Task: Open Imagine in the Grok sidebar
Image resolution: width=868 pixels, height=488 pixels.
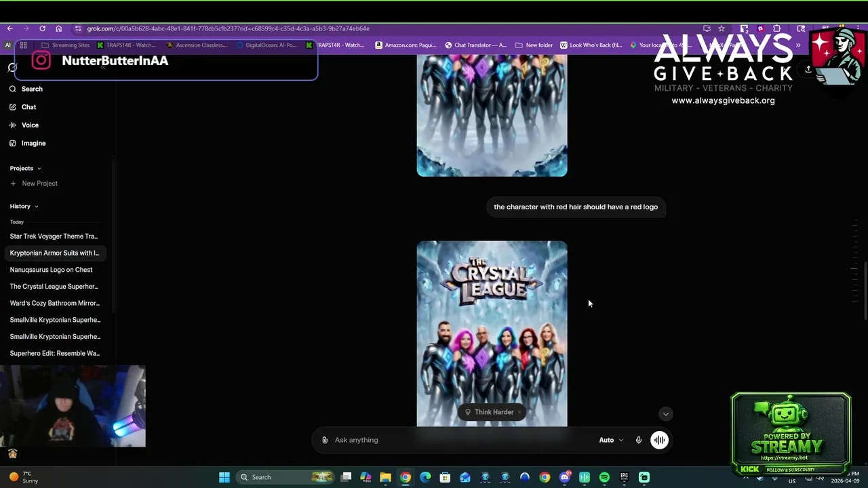Action: click(x=27, y=143)
